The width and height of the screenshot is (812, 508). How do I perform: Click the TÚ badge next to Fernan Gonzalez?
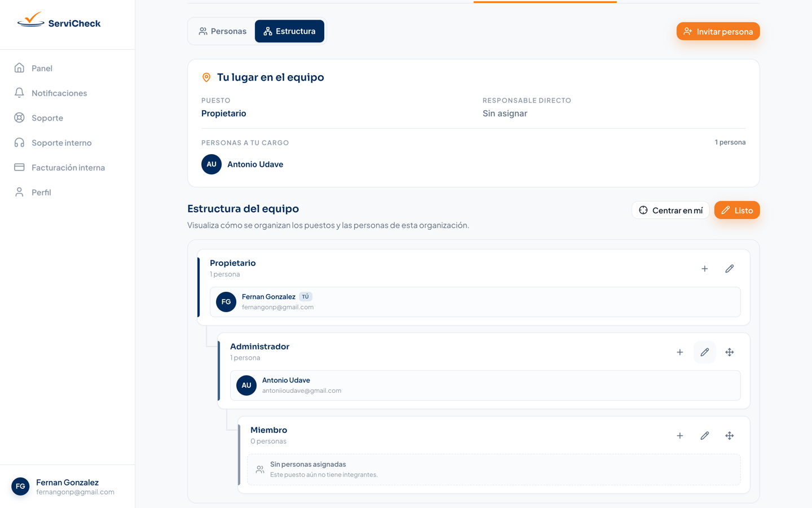[305, 297]
